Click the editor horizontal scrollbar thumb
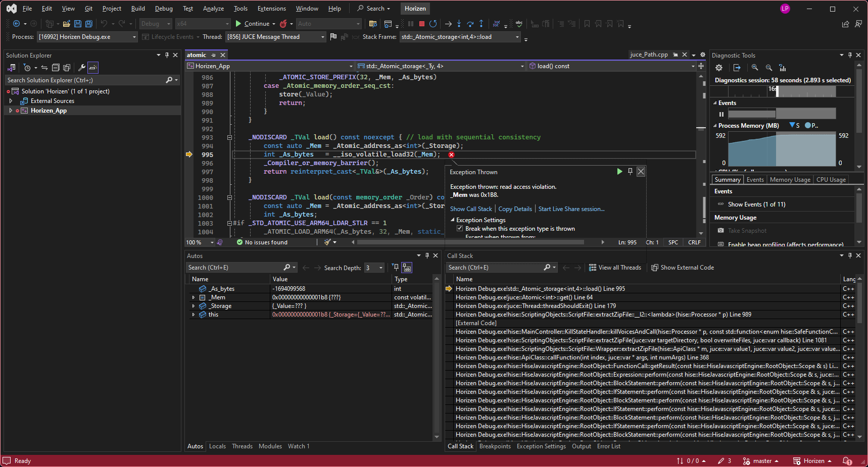868x467 pixels. [470, 242]
